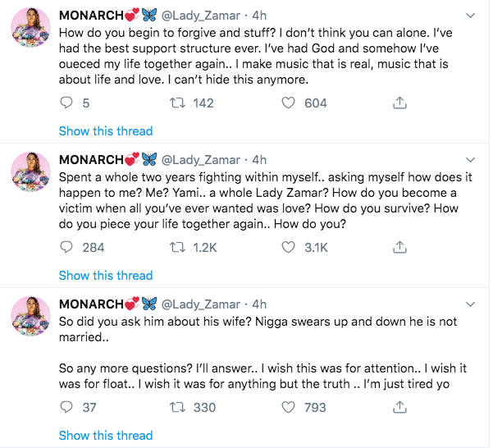Reply to the tweet with 37 replies
The image size is (493, 448).
point(69,406)
